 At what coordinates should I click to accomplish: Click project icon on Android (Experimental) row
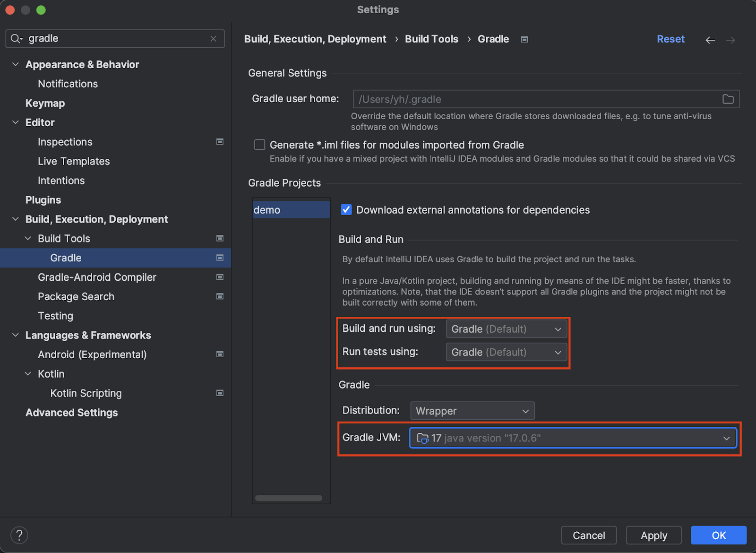pos(220,354)
